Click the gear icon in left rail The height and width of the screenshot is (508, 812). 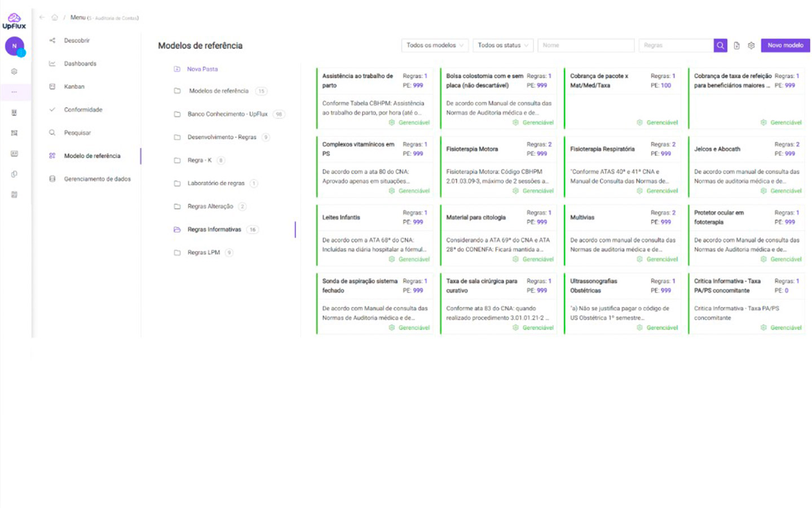[x=14, y=72]
